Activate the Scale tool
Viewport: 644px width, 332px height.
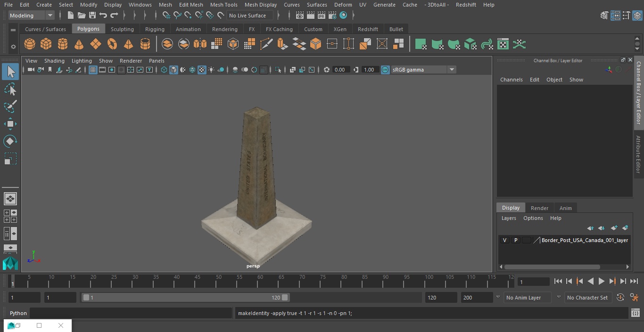pos(10,159)
